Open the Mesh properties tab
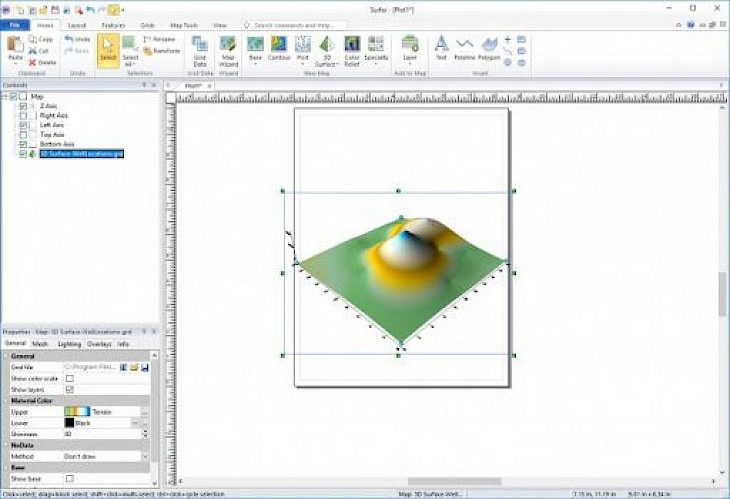The height and width of the screenshot is (499, 730). [40, 344]
